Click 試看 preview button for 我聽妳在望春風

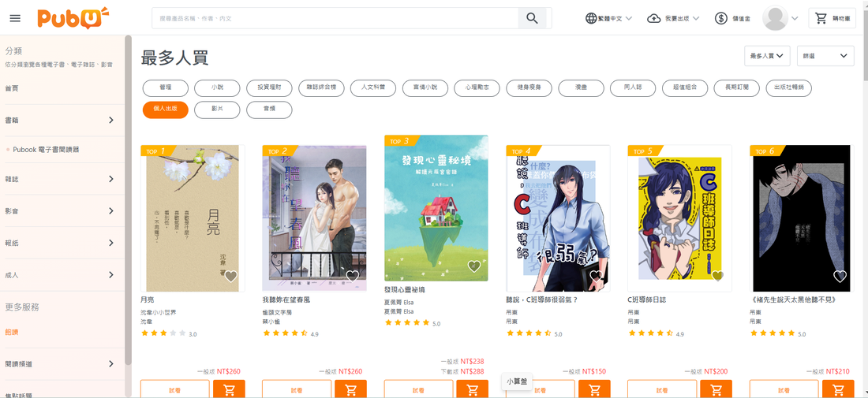pos(297,389)
